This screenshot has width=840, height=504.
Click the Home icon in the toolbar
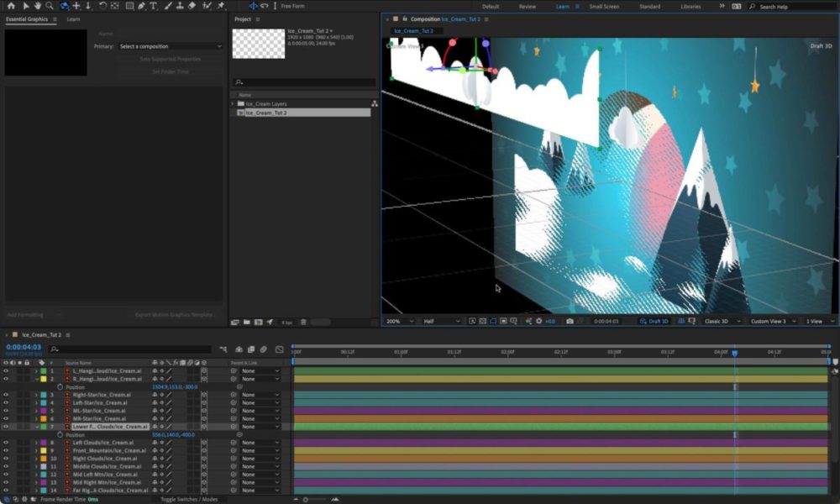coord(12,6)
